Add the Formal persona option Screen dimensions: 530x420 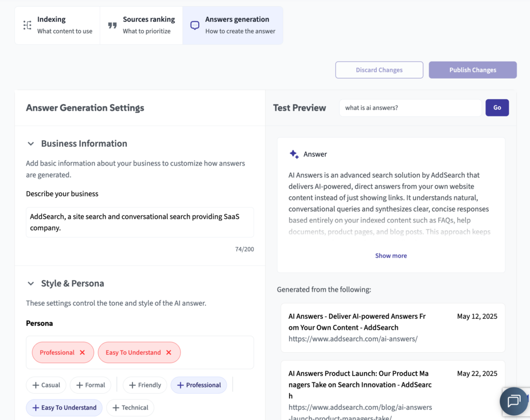tap(91, 385)
